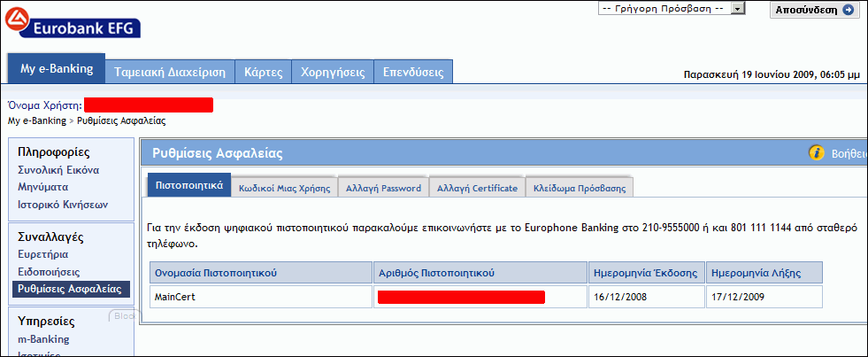This screenshot has width=868, height=357.
Task: Select Κωδικοί Μιας Χρήσης sub-tab
Action: coord(285,188)
